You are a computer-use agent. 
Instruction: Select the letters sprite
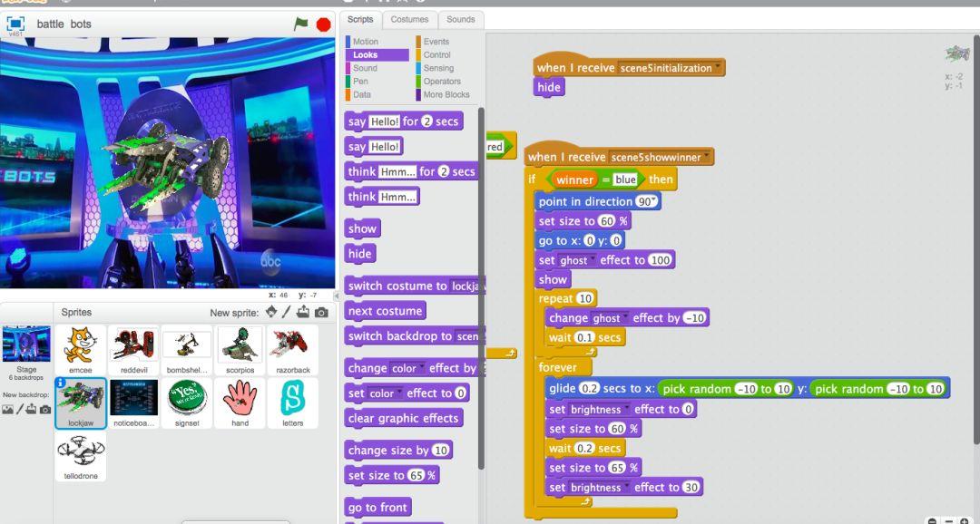[293, 403]
